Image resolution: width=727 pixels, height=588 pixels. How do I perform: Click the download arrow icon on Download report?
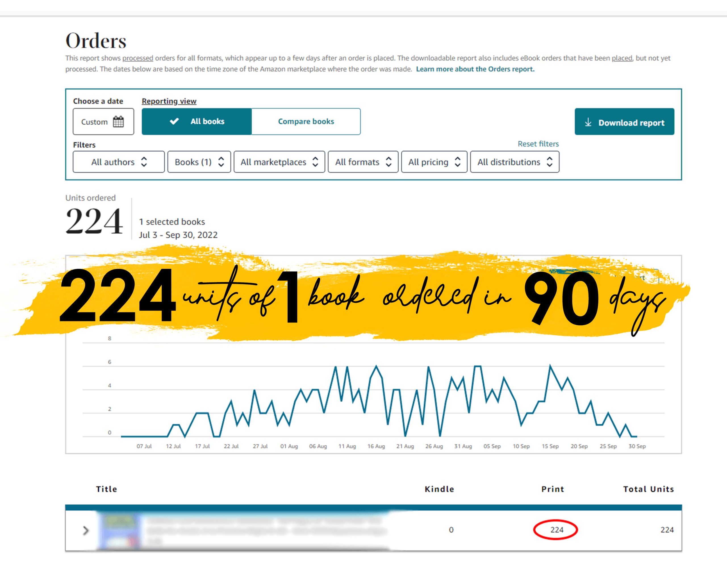(x=588, y=122)
